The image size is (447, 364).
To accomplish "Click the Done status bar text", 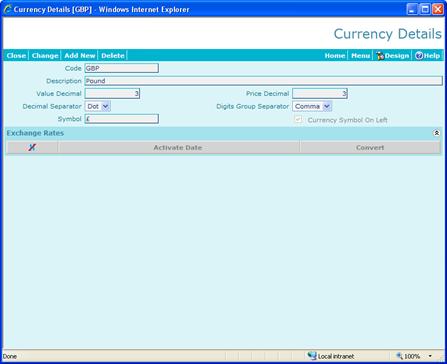I will (9, 356).
